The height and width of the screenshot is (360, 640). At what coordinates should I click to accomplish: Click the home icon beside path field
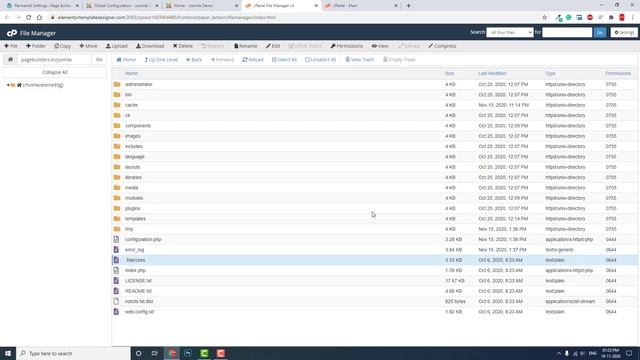pos(10,60)
